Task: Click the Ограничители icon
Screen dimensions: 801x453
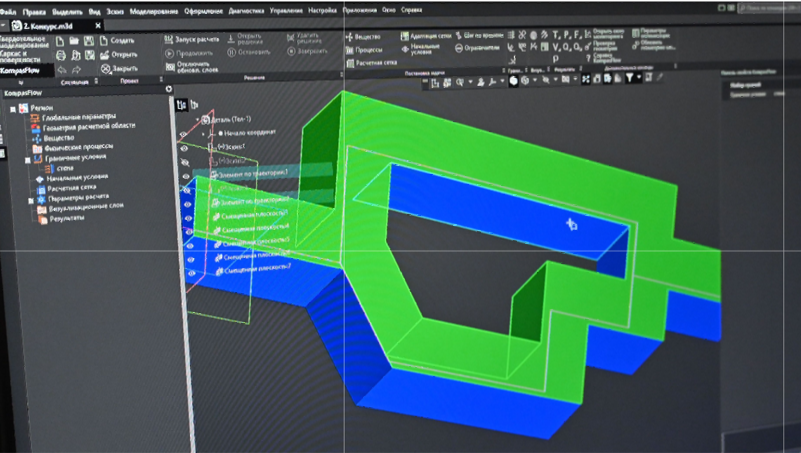Action: click(x=458, y=48)
